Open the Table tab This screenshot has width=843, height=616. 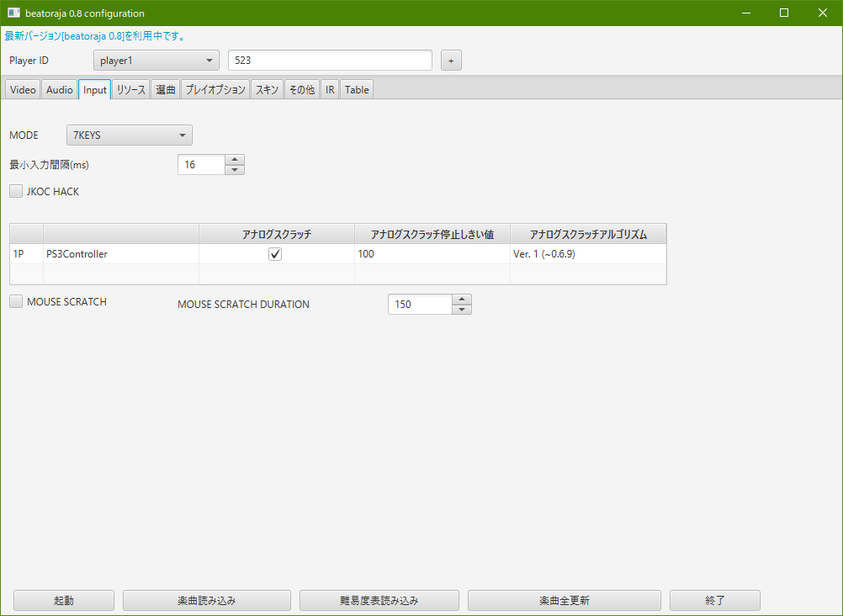click(357, 90)
